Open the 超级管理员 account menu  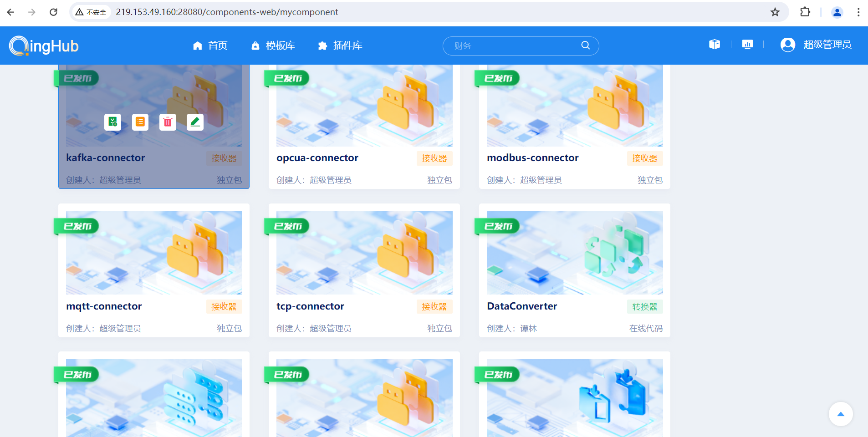click(x=827, y=45)
